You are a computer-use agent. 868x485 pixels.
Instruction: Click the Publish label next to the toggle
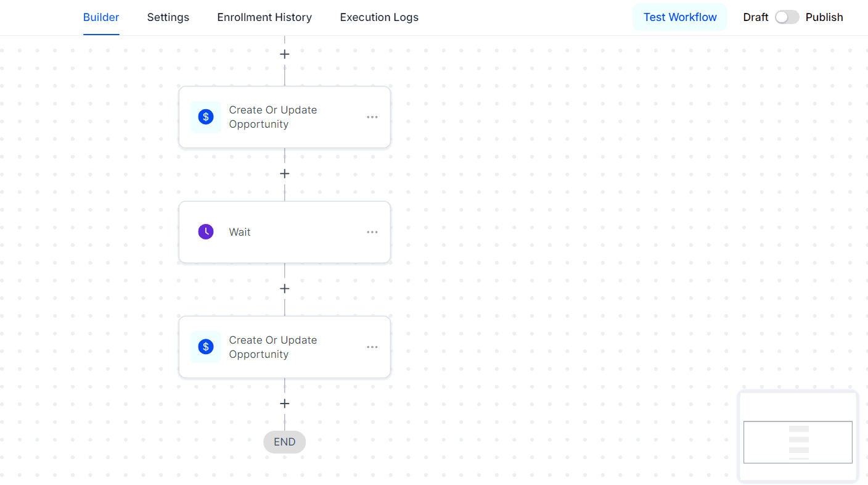825,17
